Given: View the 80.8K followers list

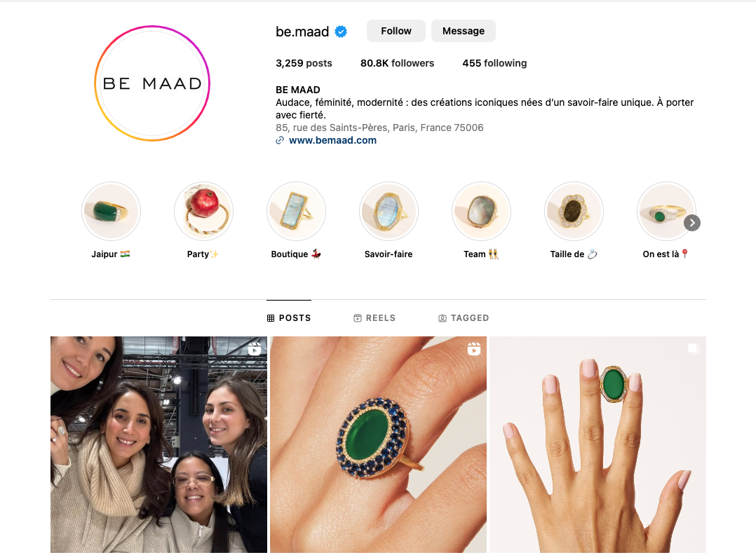Looking at the screenshot, I should (397, 63).
